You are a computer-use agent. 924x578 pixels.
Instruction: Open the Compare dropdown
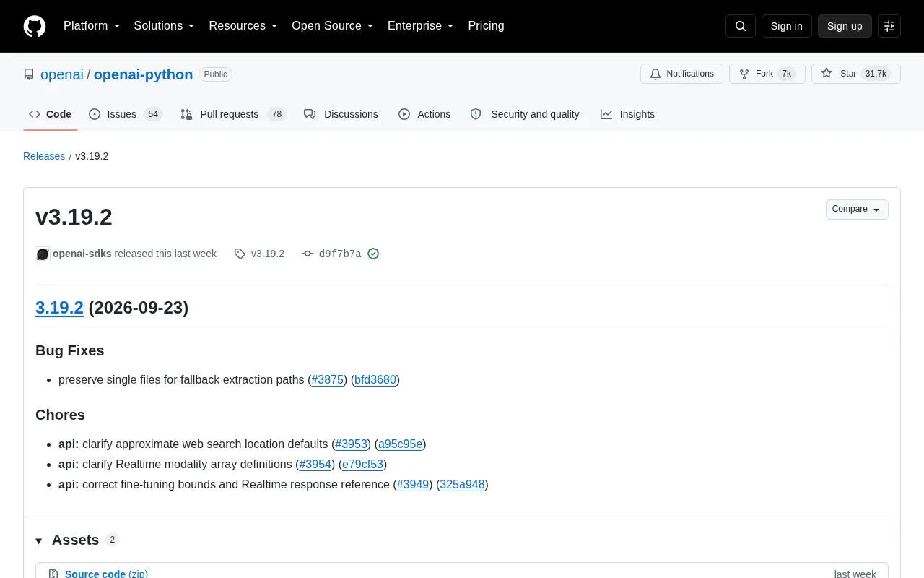coord(857,210)
